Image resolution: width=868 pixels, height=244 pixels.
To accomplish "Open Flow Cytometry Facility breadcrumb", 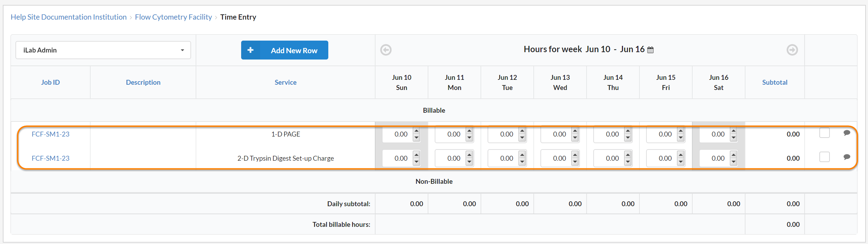I will click(173, 17).
